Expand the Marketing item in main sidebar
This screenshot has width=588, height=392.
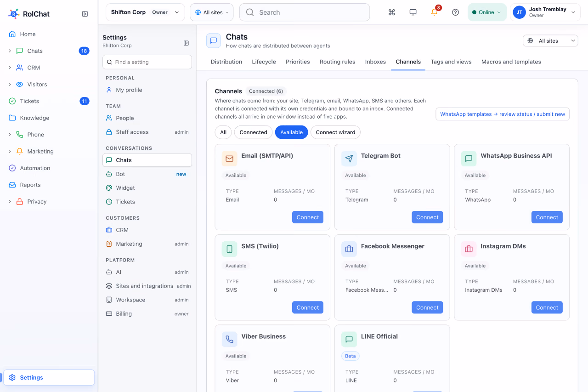[10, 151]
